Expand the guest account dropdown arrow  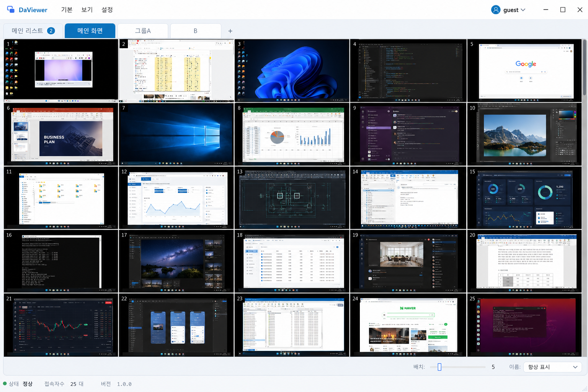pyautogui.click(x=523, y=10)
